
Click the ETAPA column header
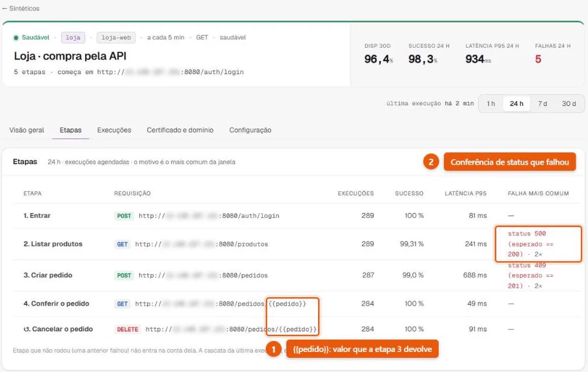(x=32, y=193)
